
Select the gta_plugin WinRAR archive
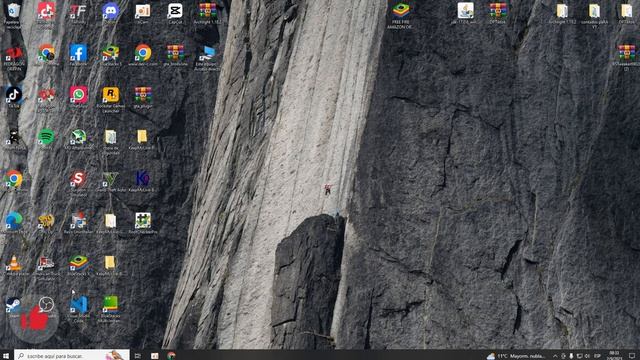[142, 97]
